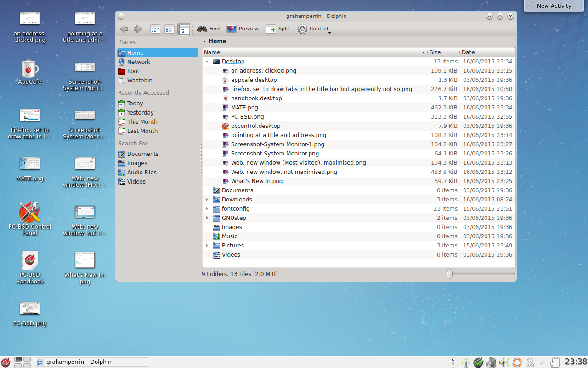Expand the GNUstep folder

(x=207, y=218)
